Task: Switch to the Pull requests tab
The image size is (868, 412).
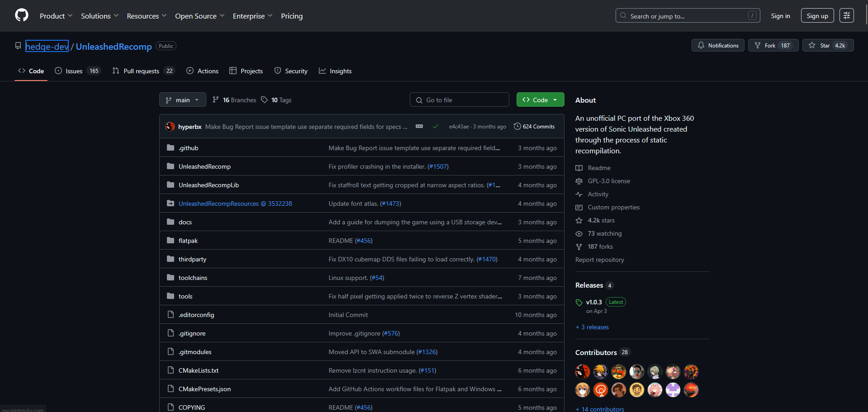Action: [143, 71]
